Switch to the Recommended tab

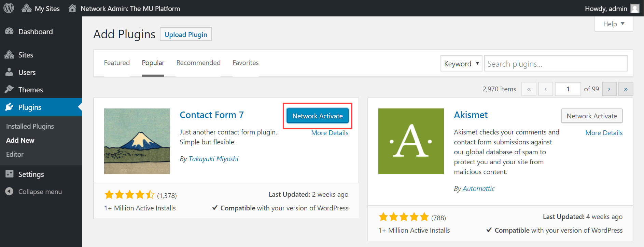click(x=198, y=63)
